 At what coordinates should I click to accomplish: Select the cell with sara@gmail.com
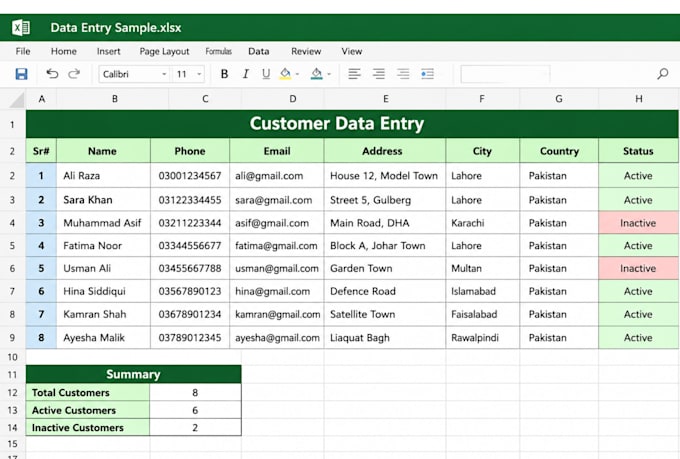click(x=277, y=200)
